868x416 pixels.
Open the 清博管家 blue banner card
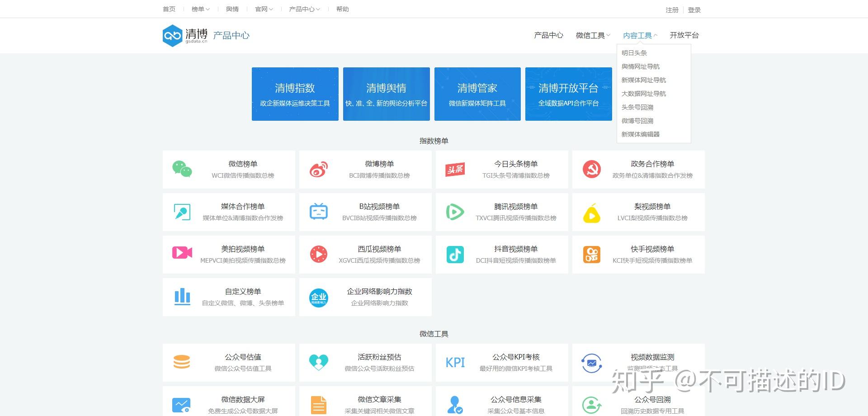click(x=477, y=94)
